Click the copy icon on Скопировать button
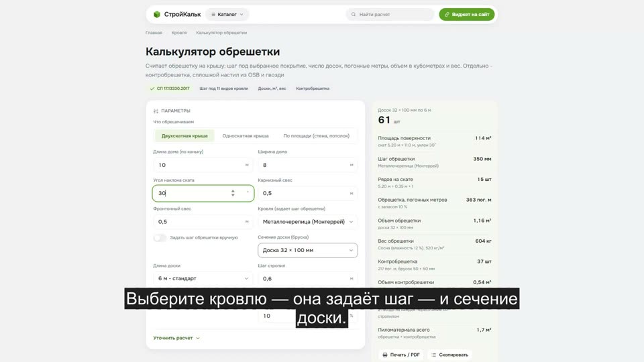 (x=434, y=355)
